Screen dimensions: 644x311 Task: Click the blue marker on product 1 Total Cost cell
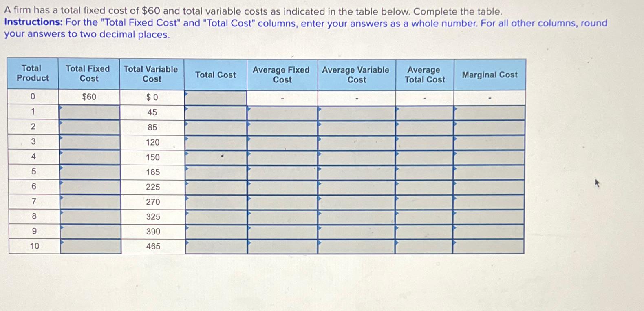(187, 108)
